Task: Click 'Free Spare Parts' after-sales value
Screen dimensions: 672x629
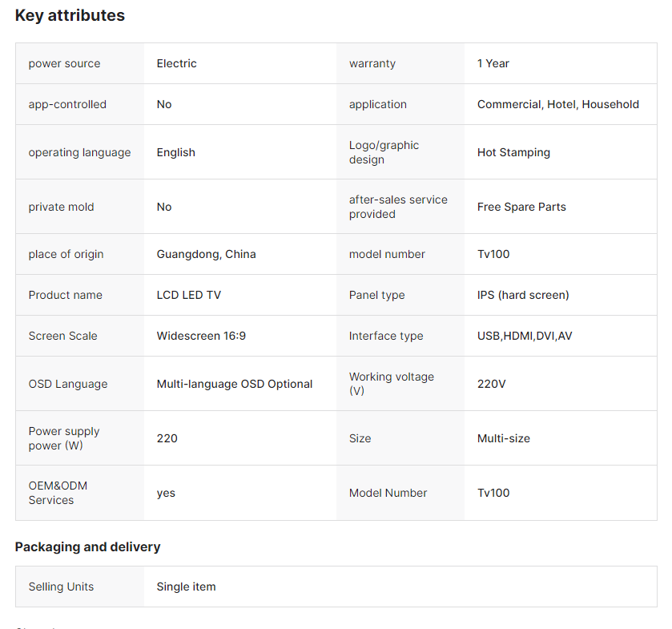Action: pyautogui.click(x=521, y=207)
